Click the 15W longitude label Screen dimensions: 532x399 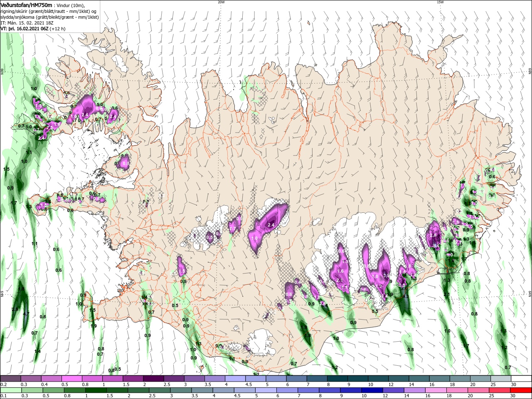440,2
